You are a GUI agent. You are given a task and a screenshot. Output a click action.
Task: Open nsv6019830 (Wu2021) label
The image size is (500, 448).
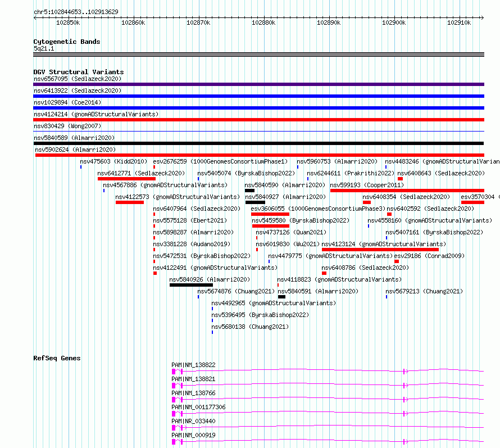click(x=288, y=244)
